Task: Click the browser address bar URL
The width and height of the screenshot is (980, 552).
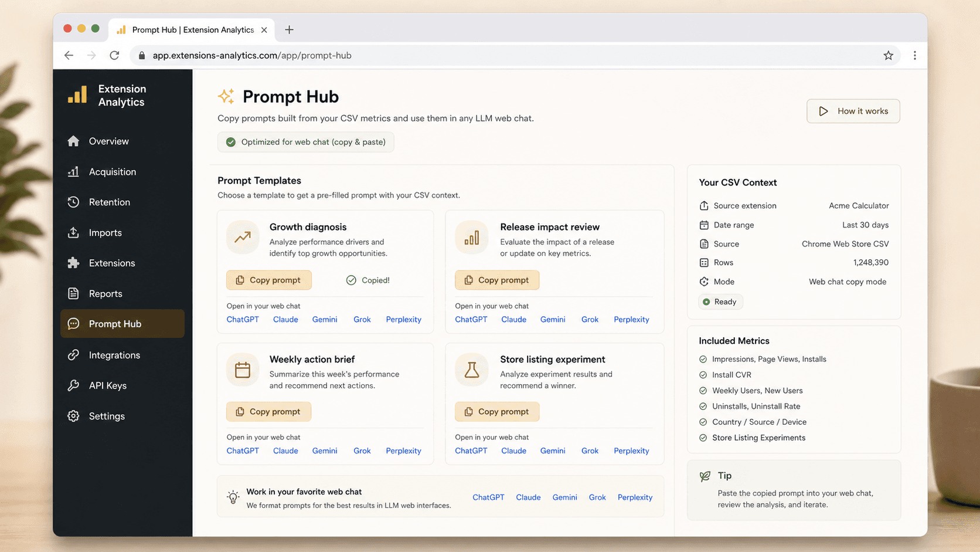Action: click(x=252, y=56)
